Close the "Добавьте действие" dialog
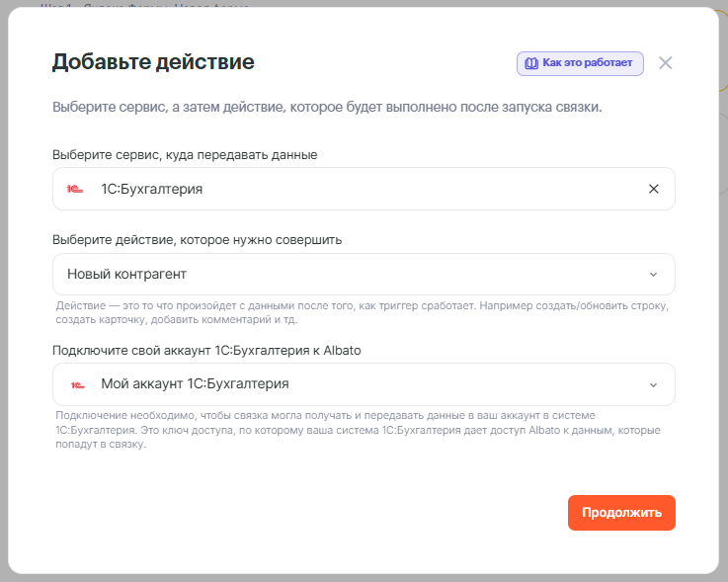728x582 pixels. pyautogui.click(x=665, y=63)
